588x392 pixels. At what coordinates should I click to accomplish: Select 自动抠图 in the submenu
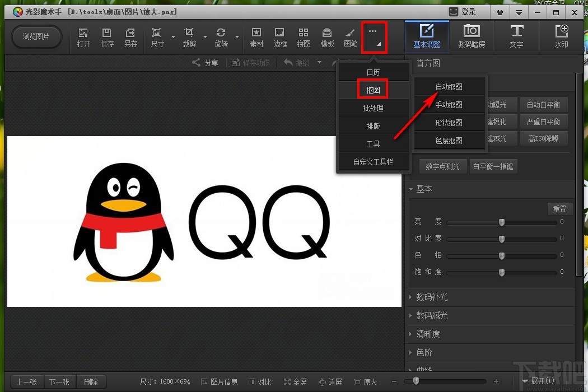coord(449,87)
